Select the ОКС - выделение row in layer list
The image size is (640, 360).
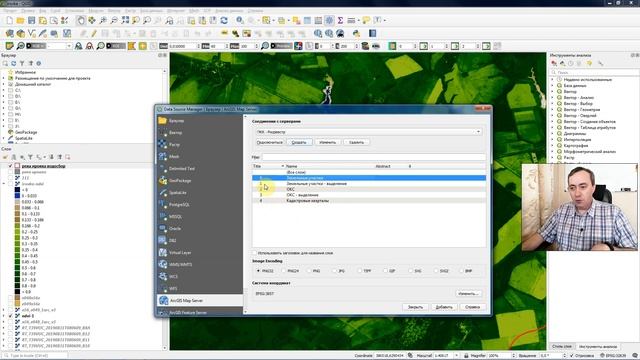pyautogui.click(x=369, y=195)
